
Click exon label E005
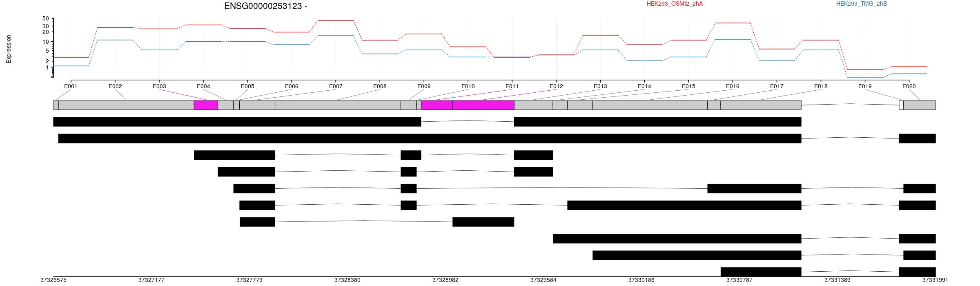pos(247,86)
